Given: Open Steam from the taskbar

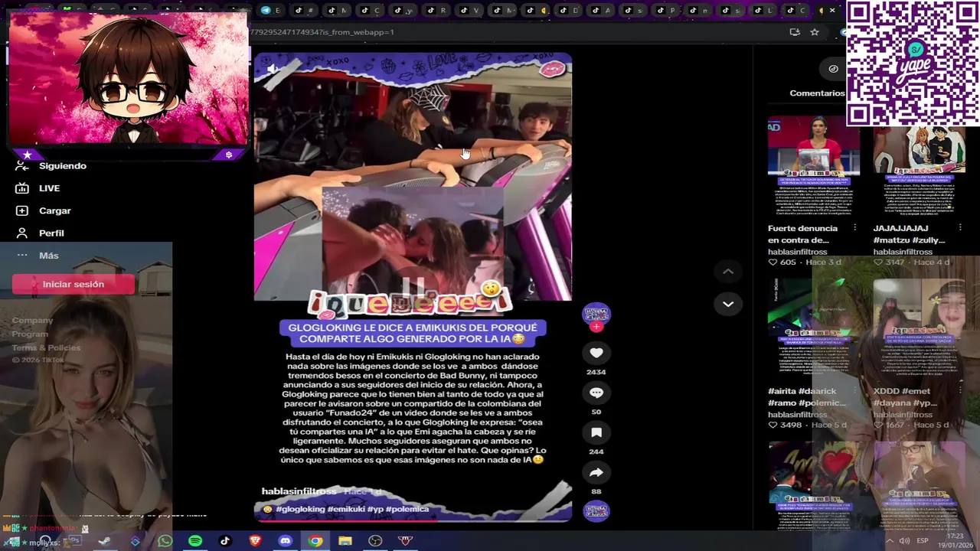Looking at the screenshot, I should (x=105, y=541).
